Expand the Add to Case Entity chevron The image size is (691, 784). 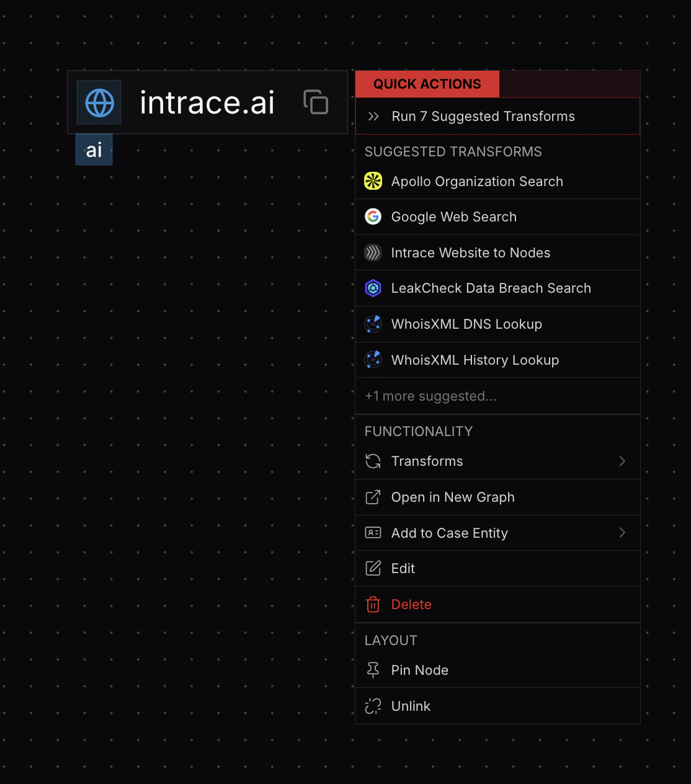[x=622, y=532]
